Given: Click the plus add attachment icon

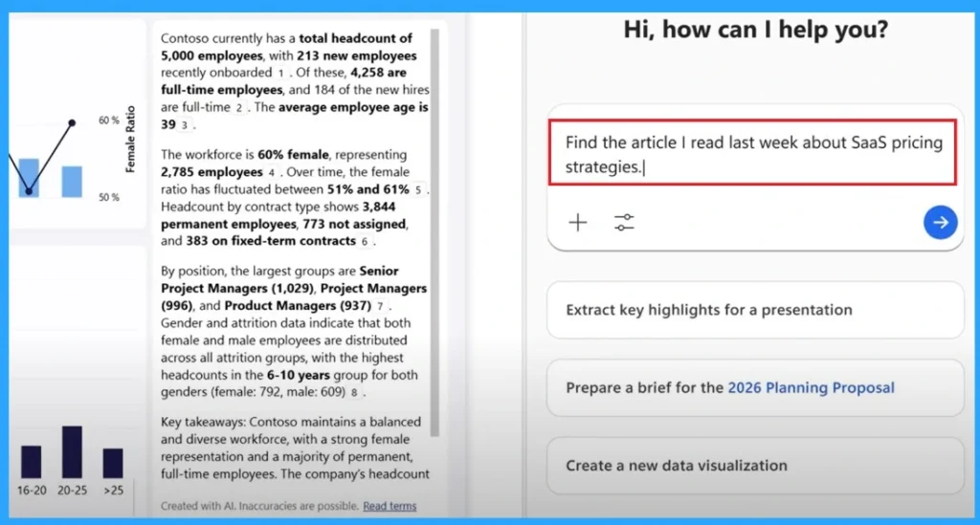Looking at the screenshot, I should click(x=578, y=222).
